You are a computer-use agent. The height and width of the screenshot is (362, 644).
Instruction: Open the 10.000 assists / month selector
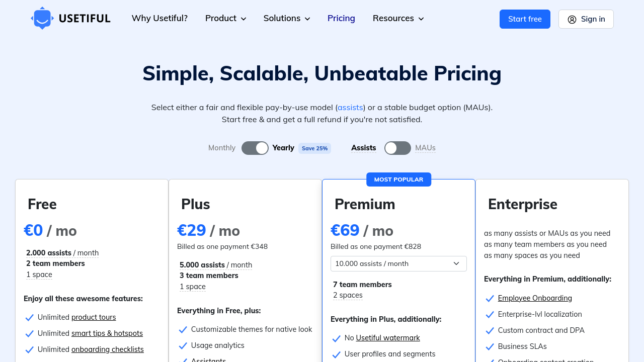(398, 263)
